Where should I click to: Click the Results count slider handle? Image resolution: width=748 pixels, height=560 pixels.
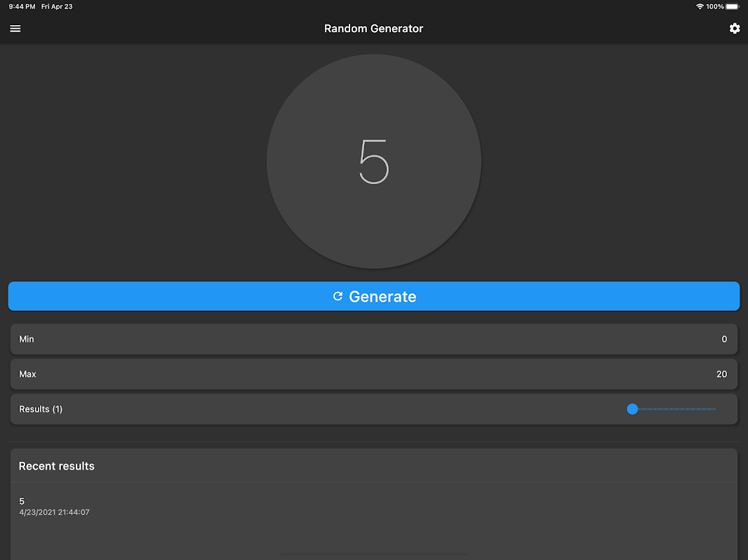coord(632,409)
